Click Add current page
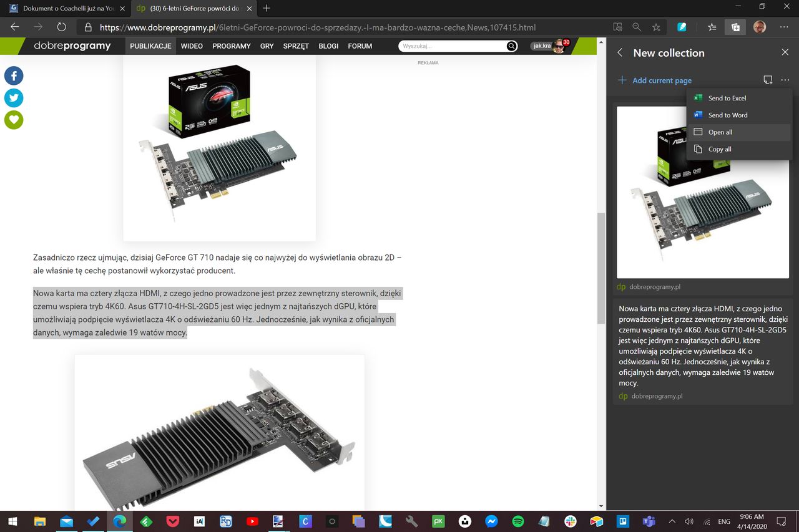Screen dimensions: 799x532 pos(655,80)
